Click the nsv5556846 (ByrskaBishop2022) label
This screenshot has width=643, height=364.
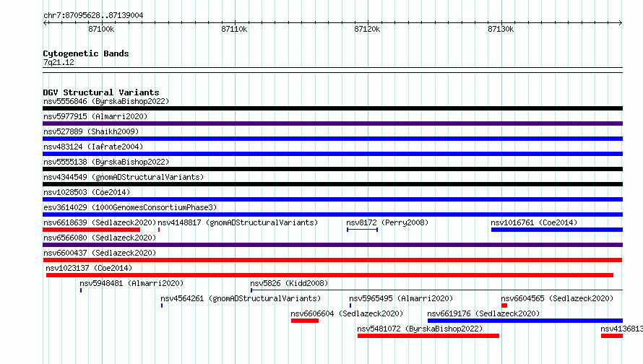click(106, 101)
